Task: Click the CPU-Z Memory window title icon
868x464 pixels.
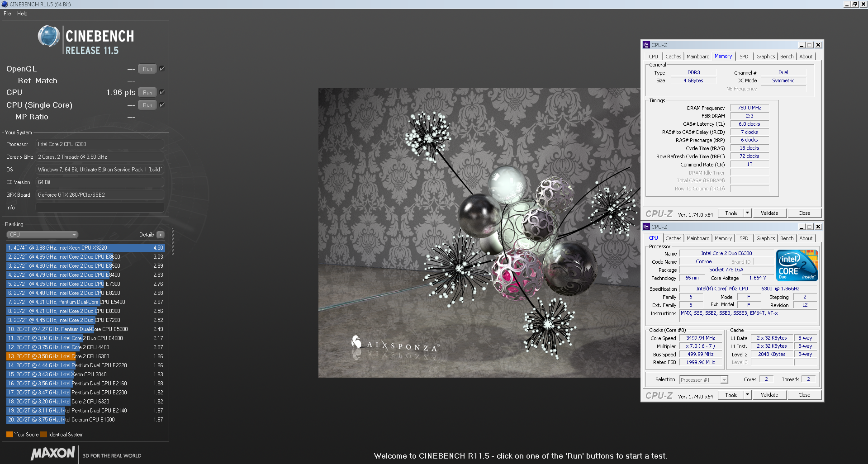Action: tap(646, 45)
